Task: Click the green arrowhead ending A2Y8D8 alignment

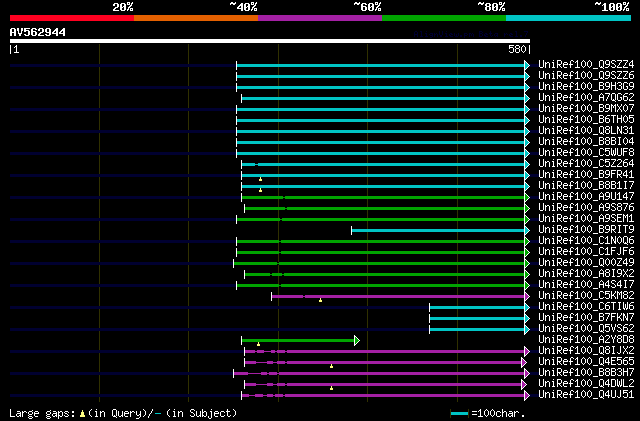Action: pos(357,341)
